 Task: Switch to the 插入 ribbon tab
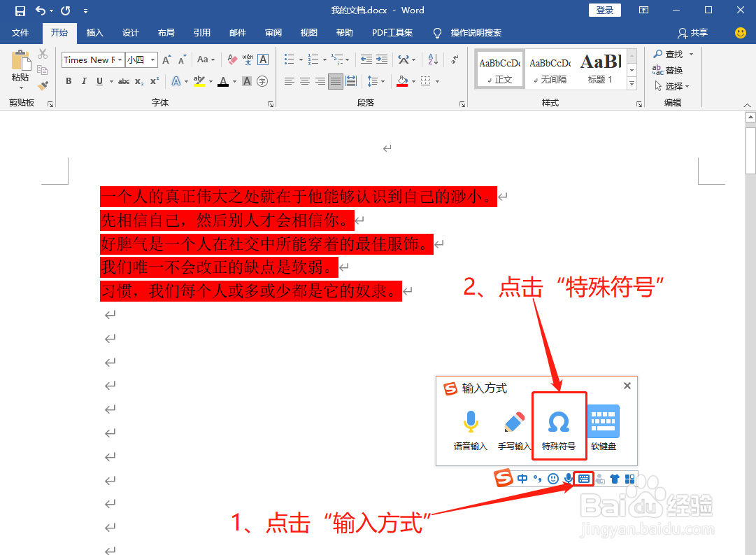tap(94, 33)
